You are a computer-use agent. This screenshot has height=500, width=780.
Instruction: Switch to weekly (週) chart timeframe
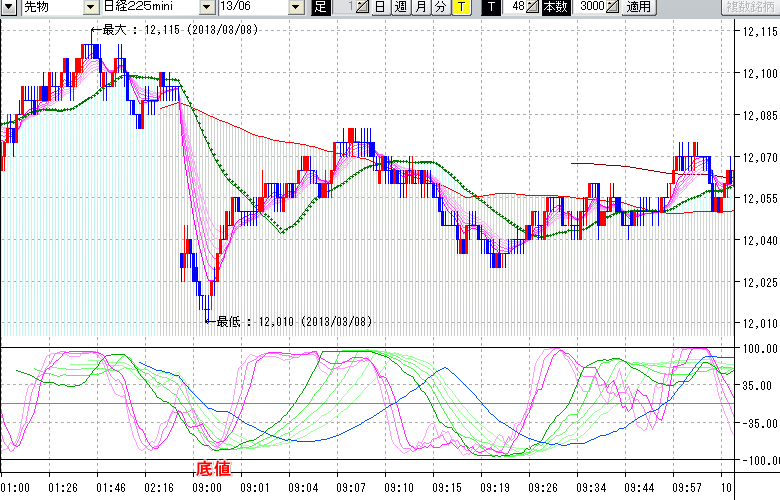399,7
